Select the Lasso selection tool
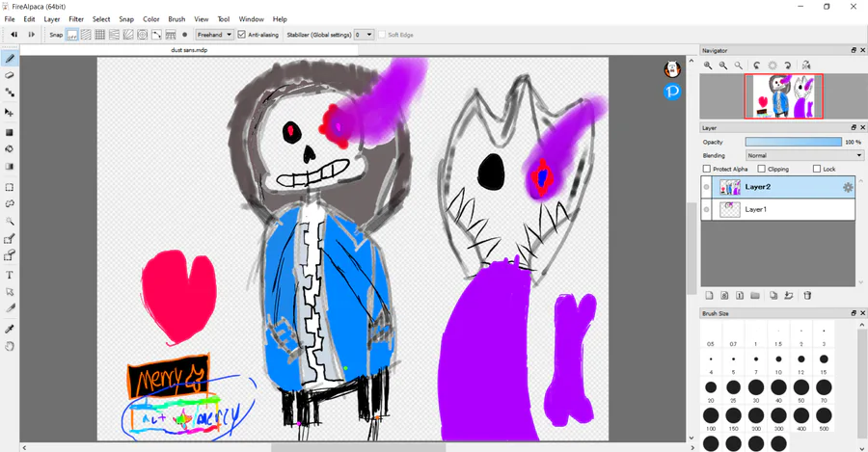 tap(10, 203)
